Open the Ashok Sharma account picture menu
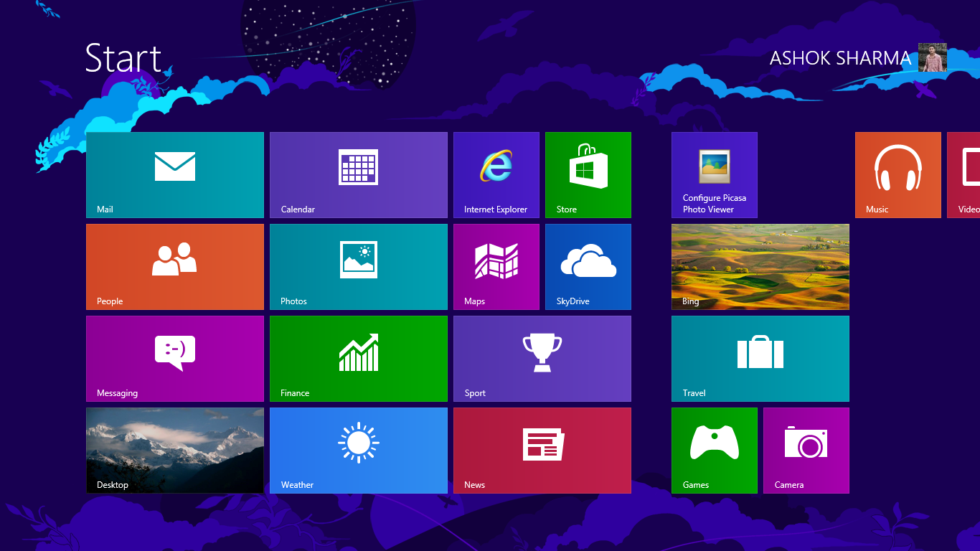The width and height of the screenshot is (980, 551). [x=933, y=57]
